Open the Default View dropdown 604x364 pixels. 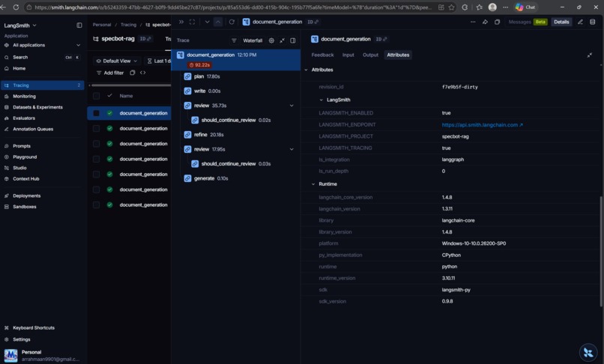(x=117, y=61)
